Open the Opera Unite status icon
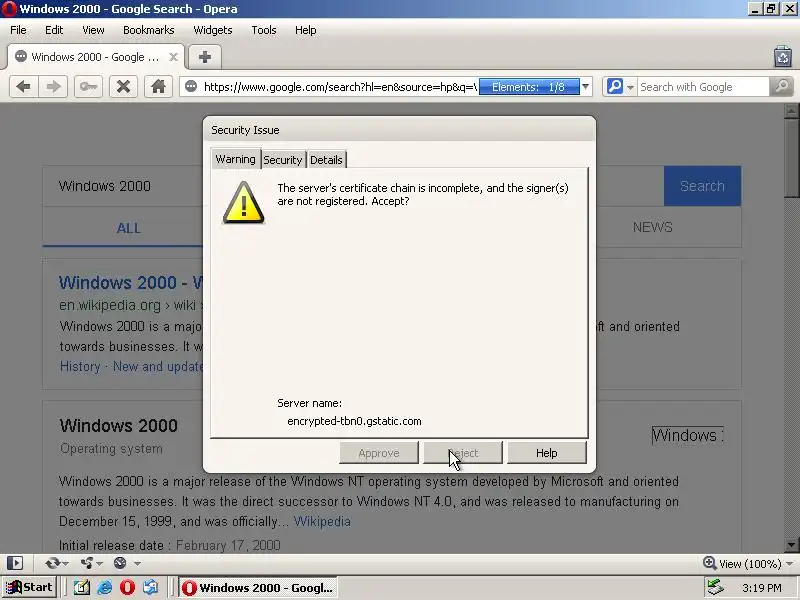 (87, 563)
